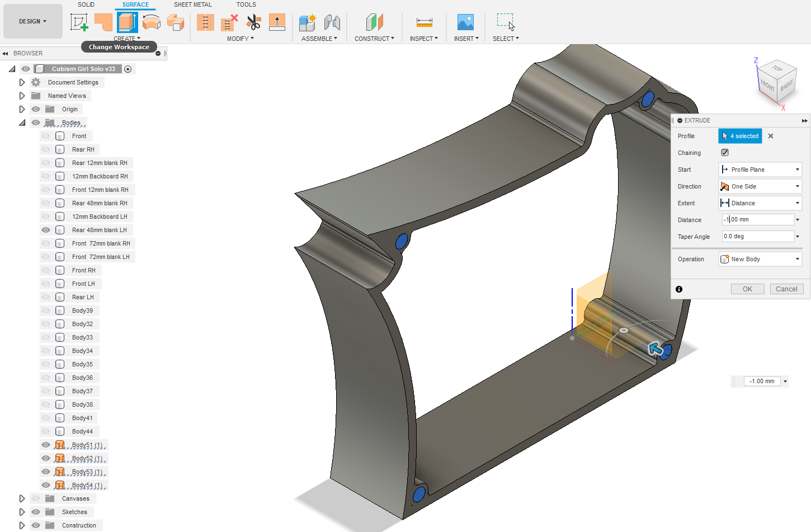Clear the profile selection with the X

(x=771, y=136)
